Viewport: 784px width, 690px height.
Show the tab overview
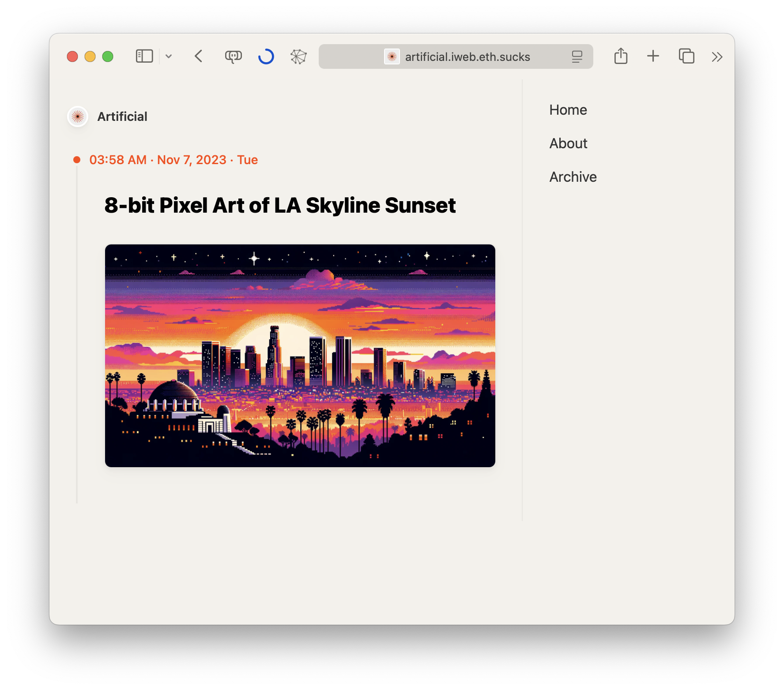[686, 56]
